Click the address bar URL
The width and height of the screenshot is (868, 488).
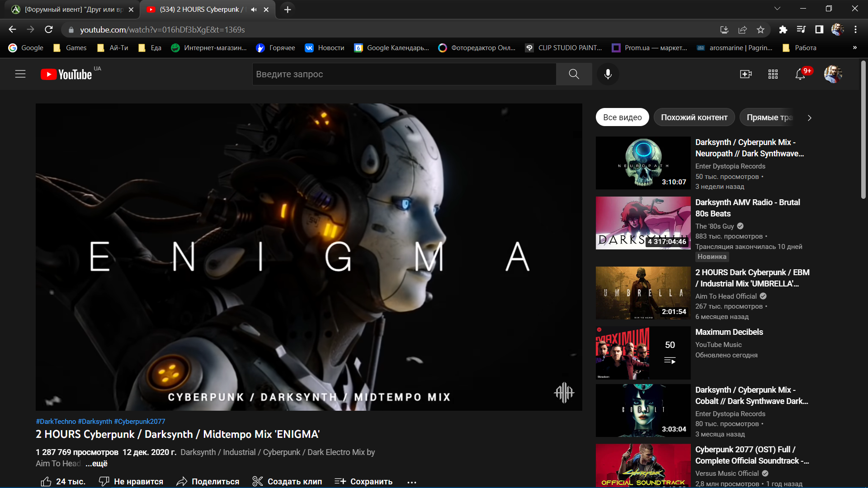click(x=162, y=30)
